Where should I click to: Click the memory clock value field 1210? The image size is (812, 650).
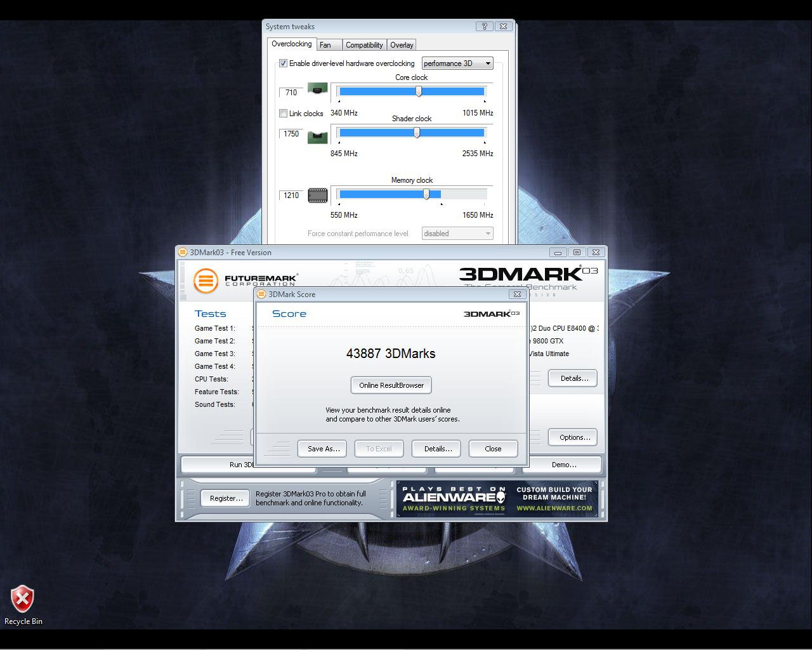pos(291,196)
